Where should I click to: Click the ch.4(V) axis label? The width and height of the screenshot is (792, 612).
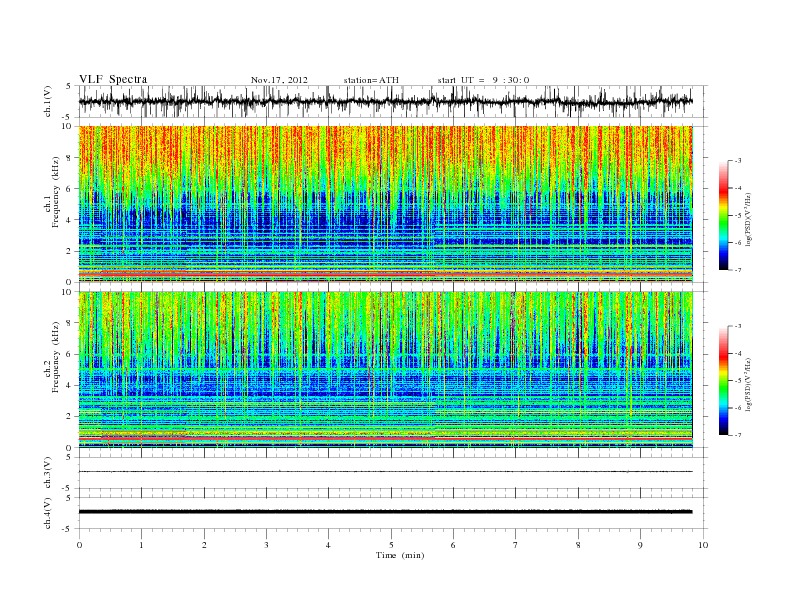coord(47,513)
